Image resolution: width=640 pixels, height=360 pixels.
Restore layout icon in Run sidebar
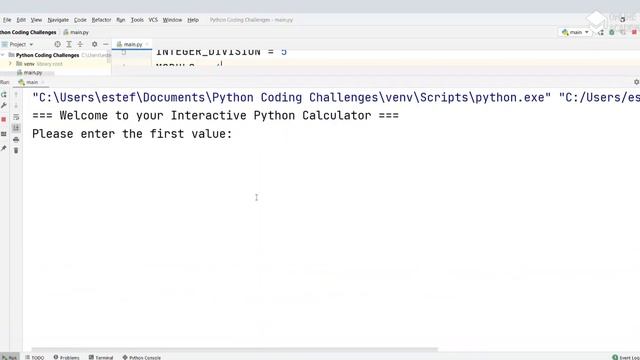pyautogui.click(x=4, y=134)
